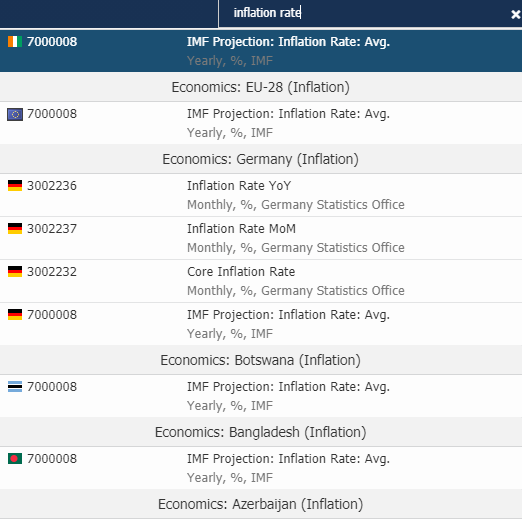This screenshot has width=522, height=519.
Task: Click 'Monthly, %, Germany Statistics Office' under Core Inflation
Action: pyautogui.click(x=296, y=291)
